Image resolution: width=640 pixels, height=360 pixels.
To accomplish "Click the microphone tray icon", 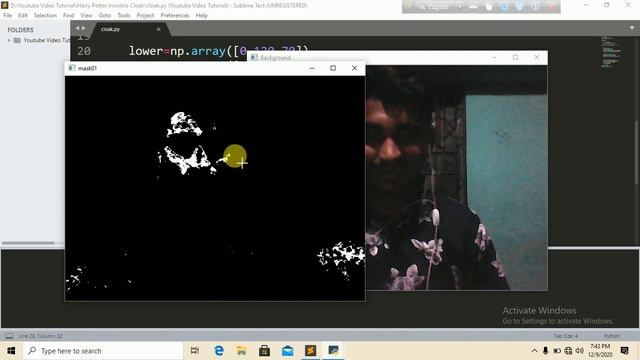I will coord(545,351).
